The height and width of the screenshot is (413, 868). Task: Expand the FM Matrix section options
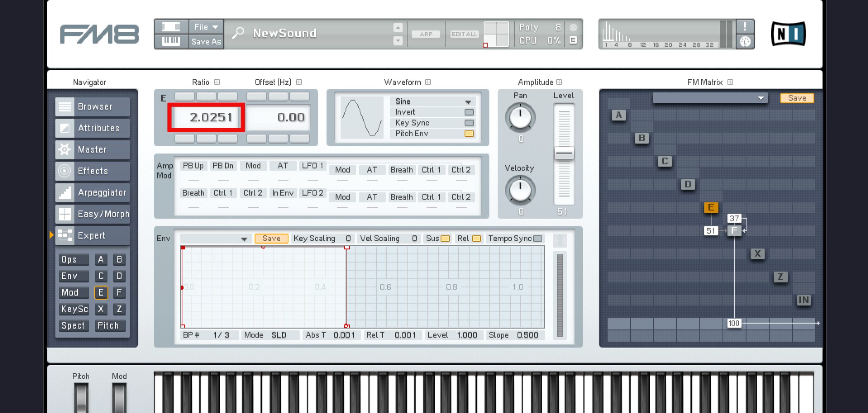coord(730,82)
